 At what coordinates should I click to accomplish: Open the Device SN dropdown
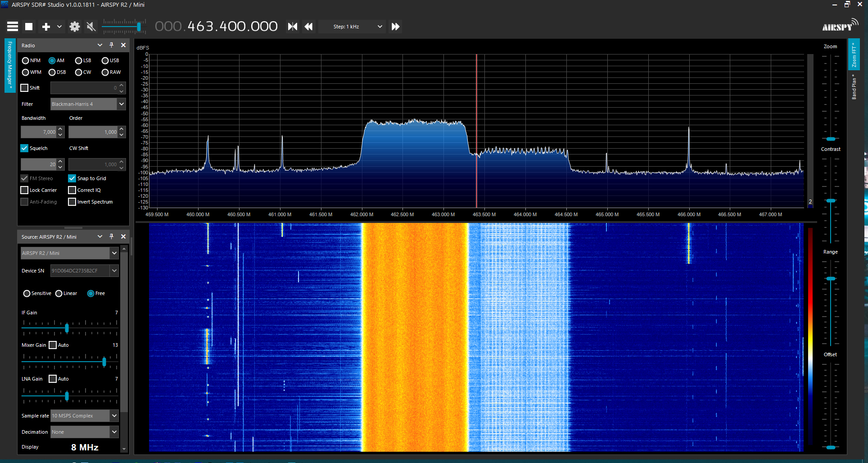[x=84, y=271]
